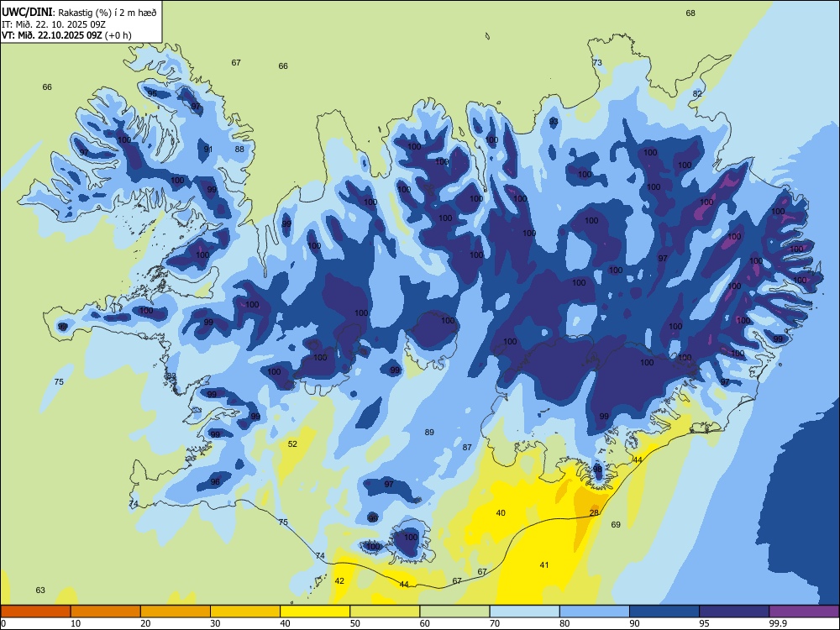The image size is (840, 630).
Task: Click the 60–70 light green legend swatch
Action: (x=454, y=612)
